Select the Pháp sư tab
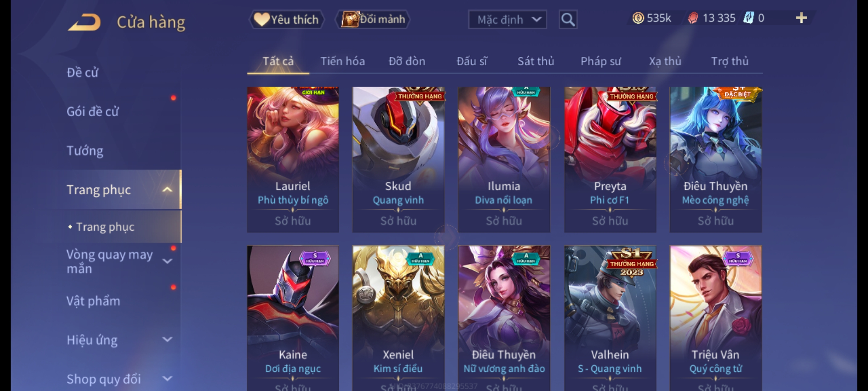Viewport: 868px width, 391px height. [601, 61]
